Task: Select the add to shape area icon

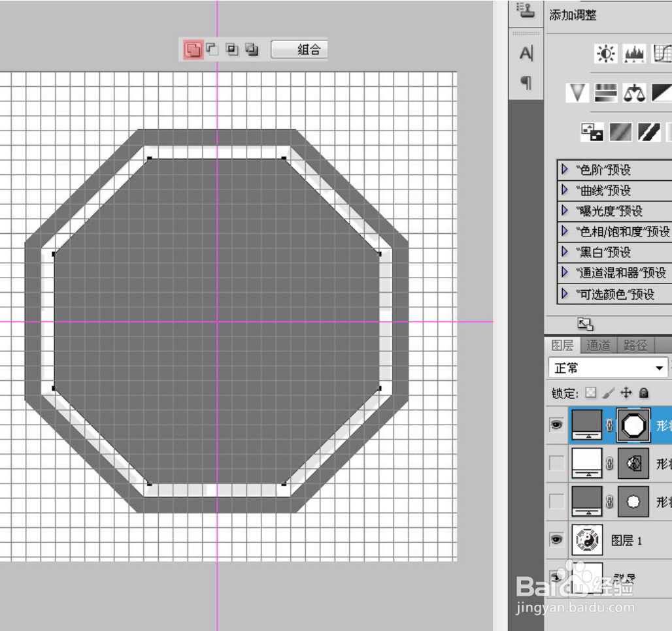Action: tap(193, 50)
